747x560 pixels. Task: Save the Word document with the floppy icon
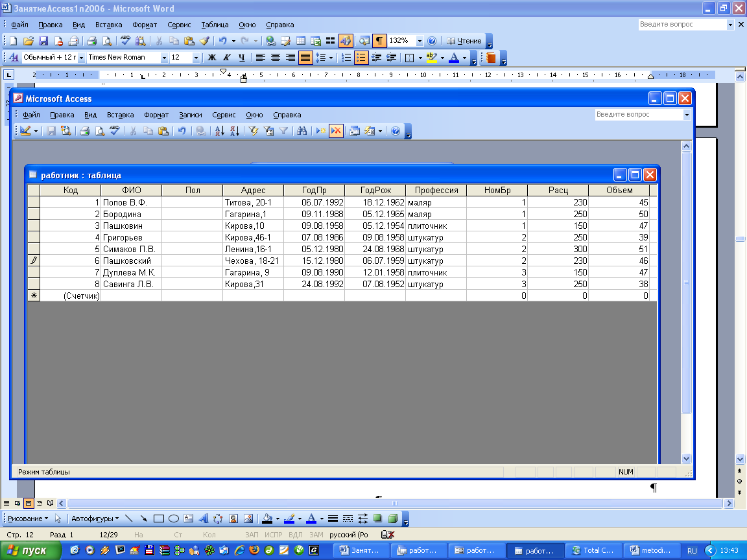(43, 41)
